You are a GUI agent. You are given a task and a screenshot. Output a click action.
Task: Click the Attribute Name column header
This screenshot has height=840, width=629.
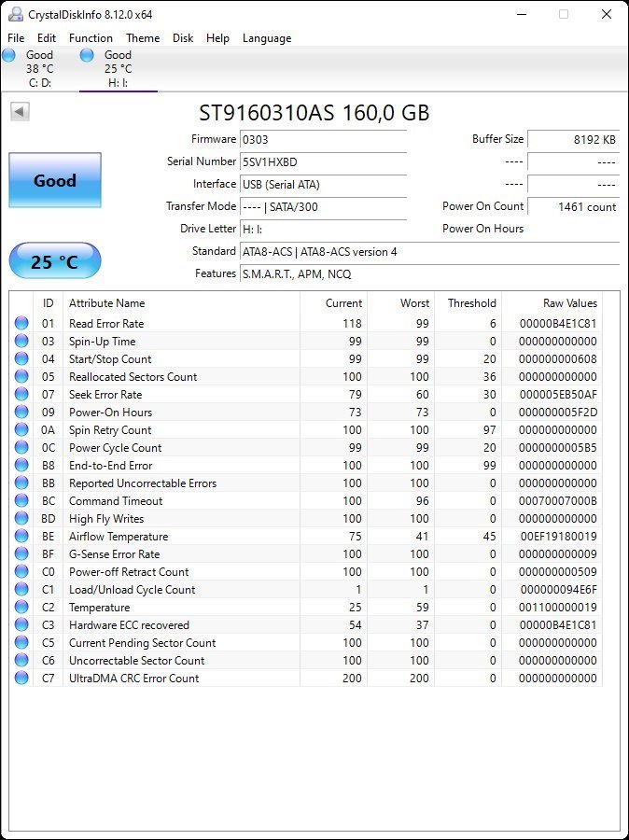click(x=181, y=302)
